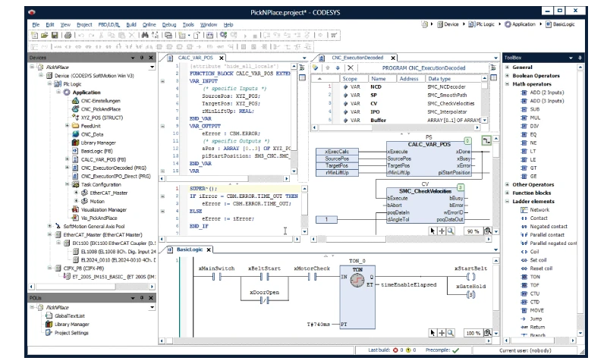The width and height of the screenshot is (607, 364).
Task: Toggle tabular view in CALC_VAR_POS declaration
Action: click(x=302, y=77)
